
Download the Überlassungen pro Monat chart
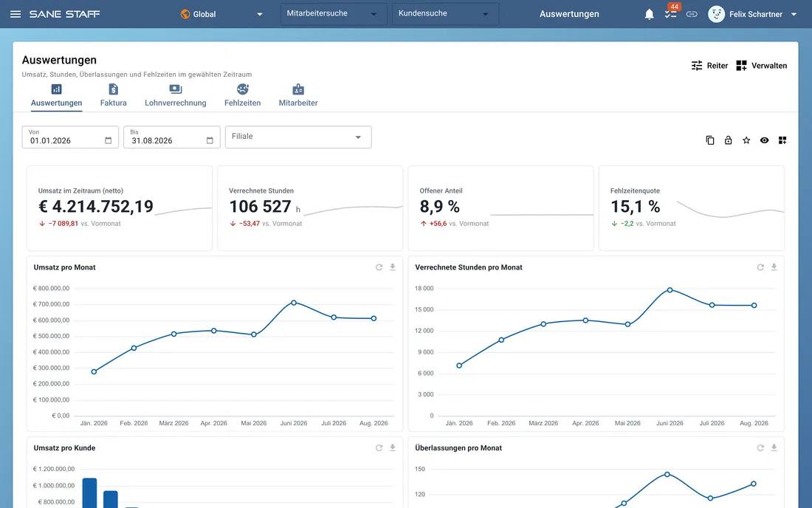point(774,448)
